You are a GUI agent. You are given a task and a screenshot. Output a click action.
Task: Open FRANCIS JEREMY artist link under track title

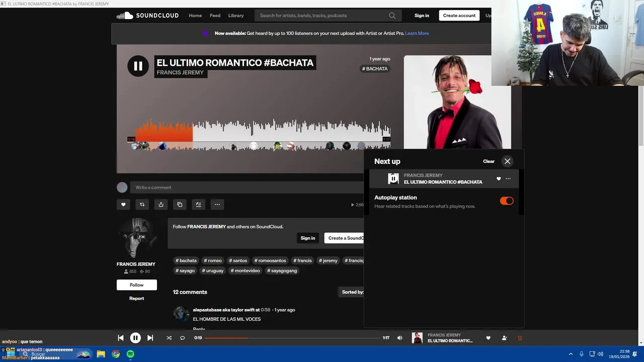pyautogui.click(x=180, y=72)
